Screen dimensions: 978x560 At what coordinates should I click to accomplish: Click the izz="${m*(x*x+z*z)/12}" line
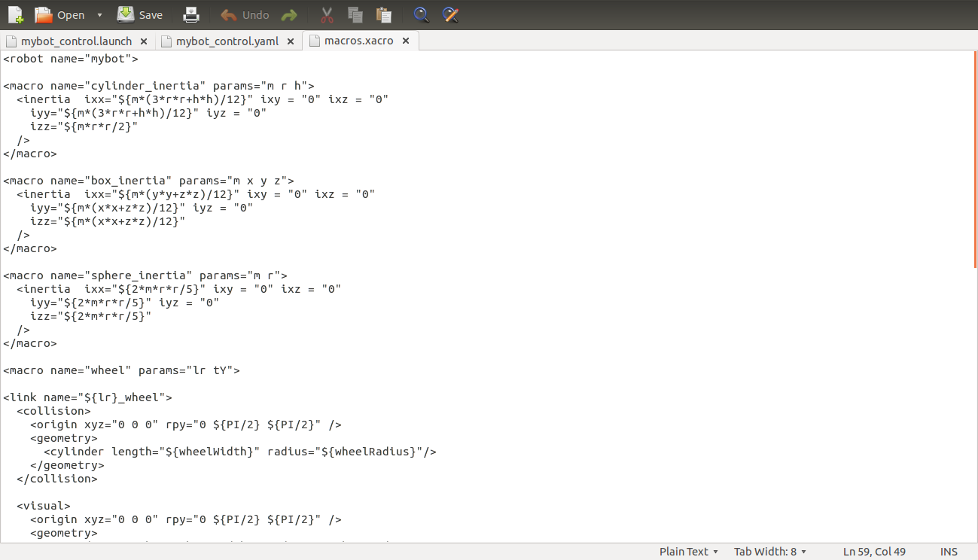point(108,221)
